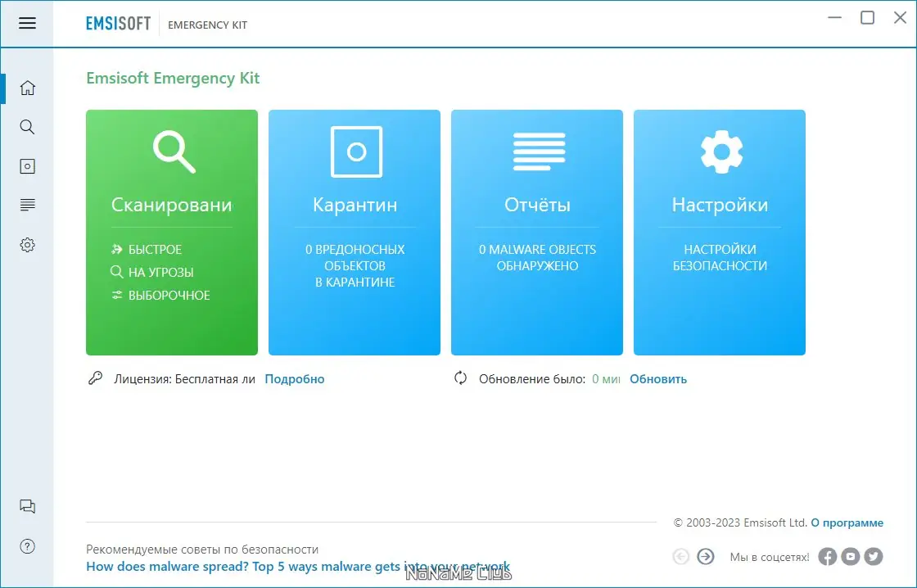Click the license key icon beside Лицензия
Image resolution: width=917 pixels, height=588 pixels.
tap(94, 378)
